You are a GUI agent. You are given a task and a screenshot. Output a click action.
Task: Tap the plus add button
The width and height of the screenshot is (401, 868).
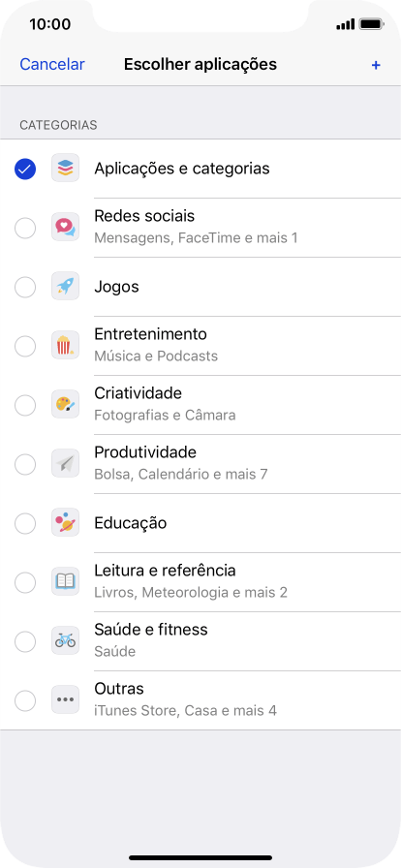tap(376, 65)
